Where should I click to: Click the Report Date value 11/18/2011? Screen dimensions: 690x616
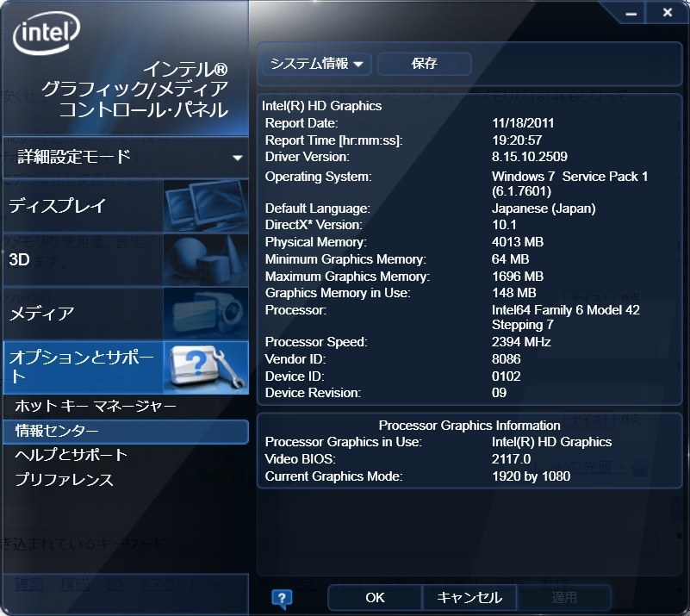click(x=523, y=123)
